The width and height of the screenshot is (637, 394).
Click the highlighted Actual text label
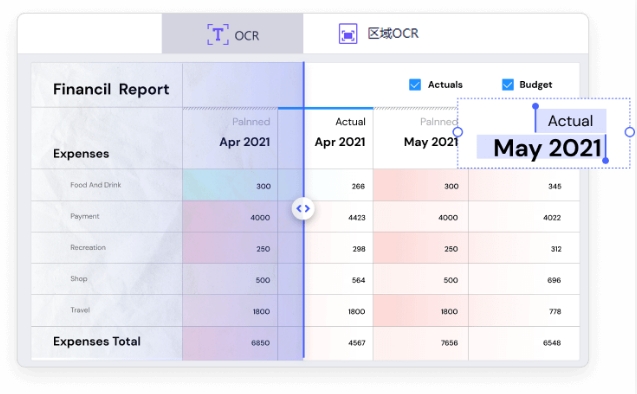[570, 121]
